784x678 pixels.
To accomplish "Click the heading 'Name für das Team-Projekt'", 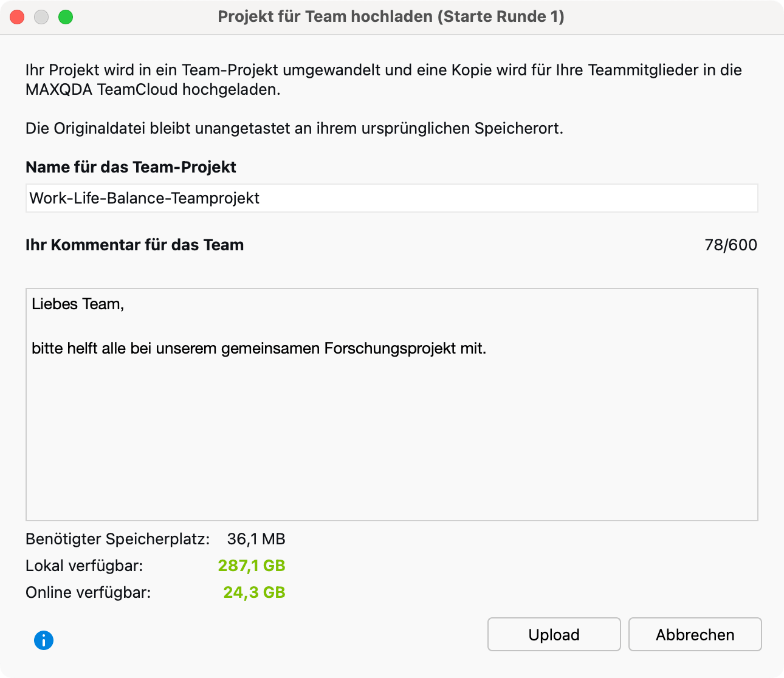I will pos(131,167).
